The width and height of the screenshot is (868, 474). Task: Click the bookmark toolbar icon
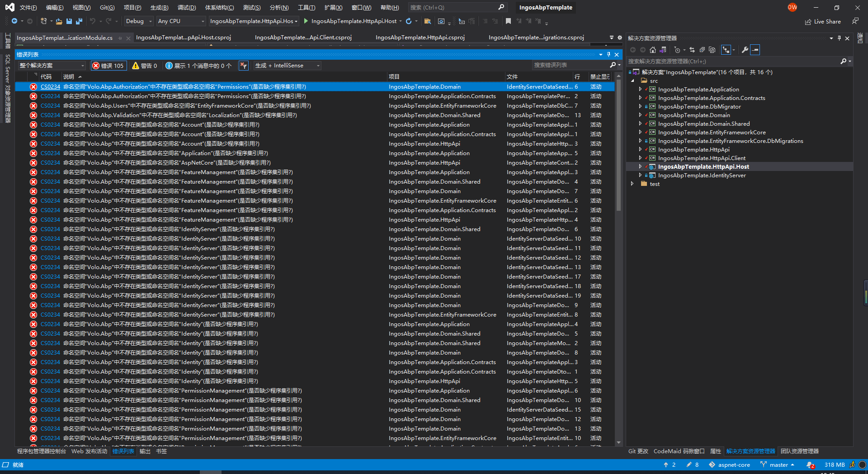pos(508,21)
